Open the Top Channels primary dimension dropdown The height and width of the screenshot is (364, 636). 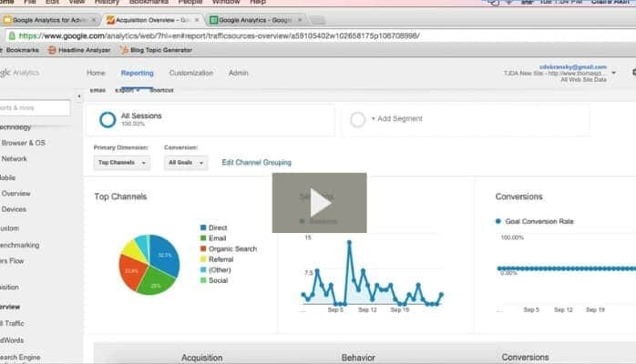coord(122,163)
